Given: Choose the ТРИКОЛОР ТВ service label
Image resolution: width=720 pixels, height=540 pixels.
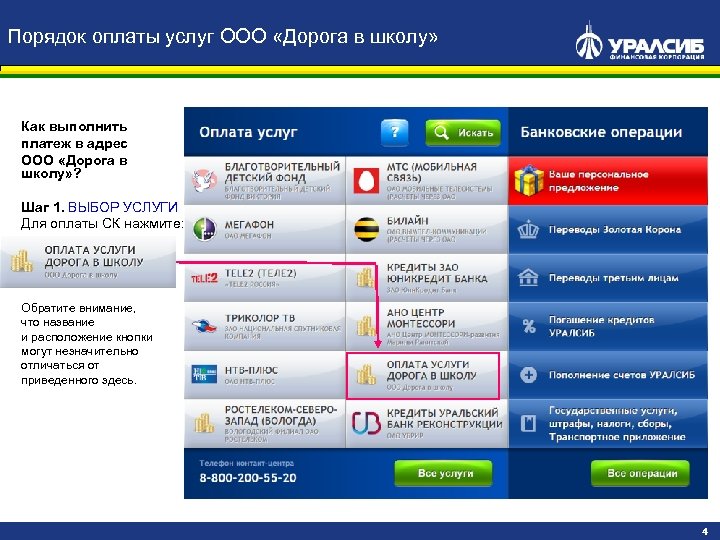Looking at the screenshot, I should tap(260, 318).
